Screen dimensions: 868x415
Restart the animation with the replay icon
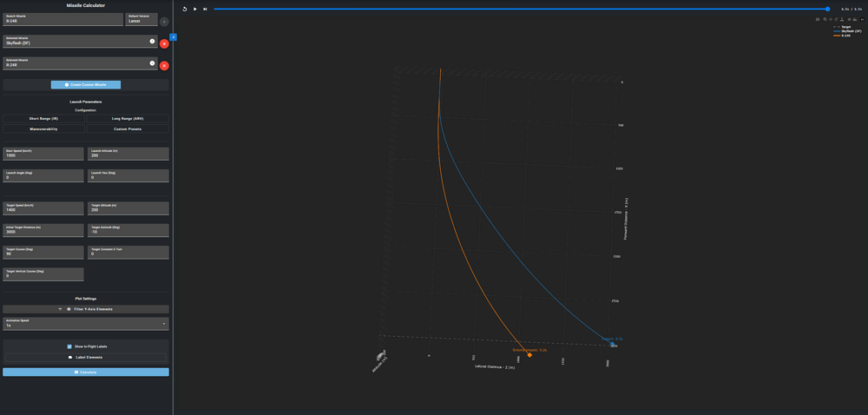pyautogui.click(x=184, y=9)
